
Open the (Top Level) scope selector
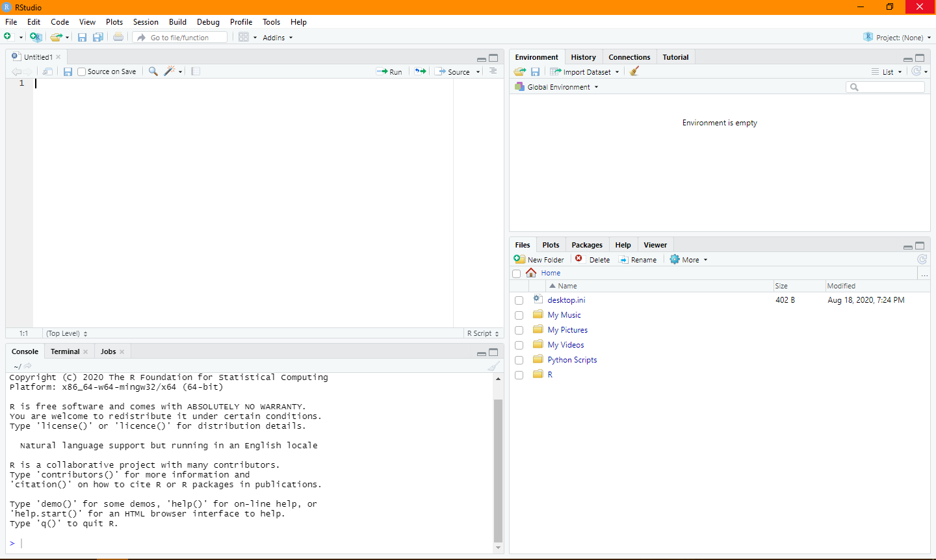coord(66,333)
